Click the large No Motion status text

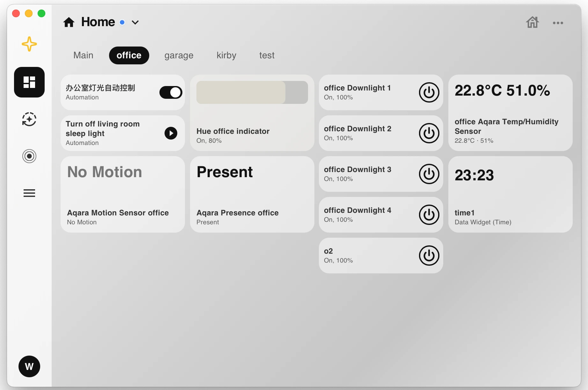(105, 172)
